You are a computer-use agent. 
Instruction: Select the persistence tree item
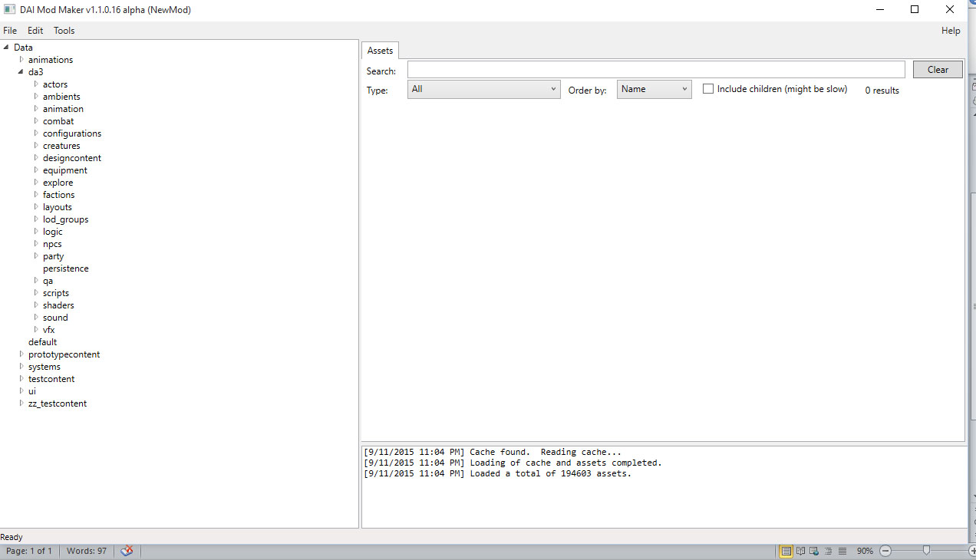pos(66,268)
